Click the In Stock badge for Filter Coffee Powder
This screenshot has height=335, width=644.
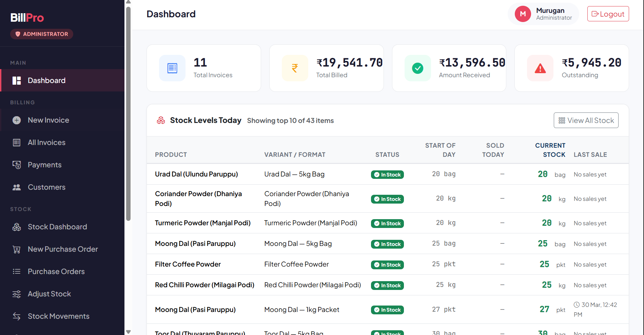point(387,265)
